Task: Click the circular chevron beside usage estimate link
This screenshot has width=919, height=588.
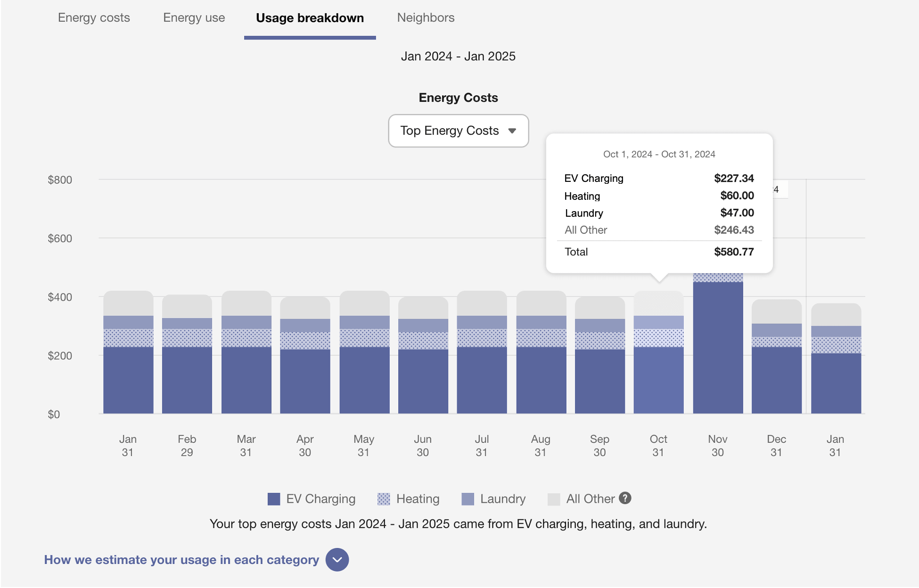Action: click(x=336, y=560)
